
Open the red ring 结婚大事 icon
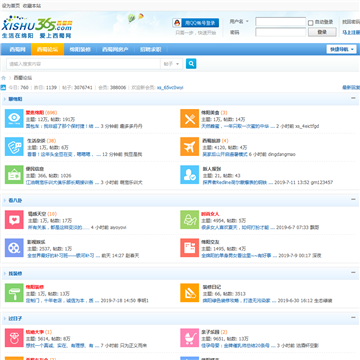14,338
